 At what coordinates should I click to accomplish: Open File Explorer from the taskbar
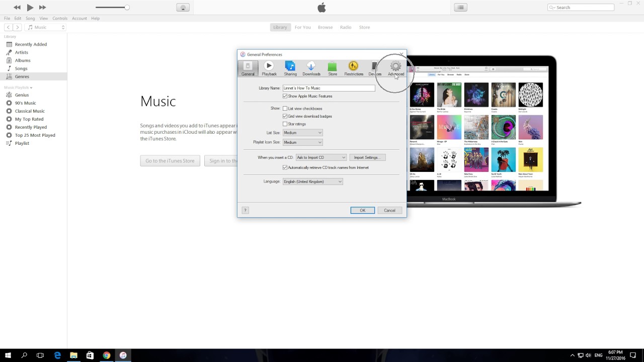pos(73,355)
